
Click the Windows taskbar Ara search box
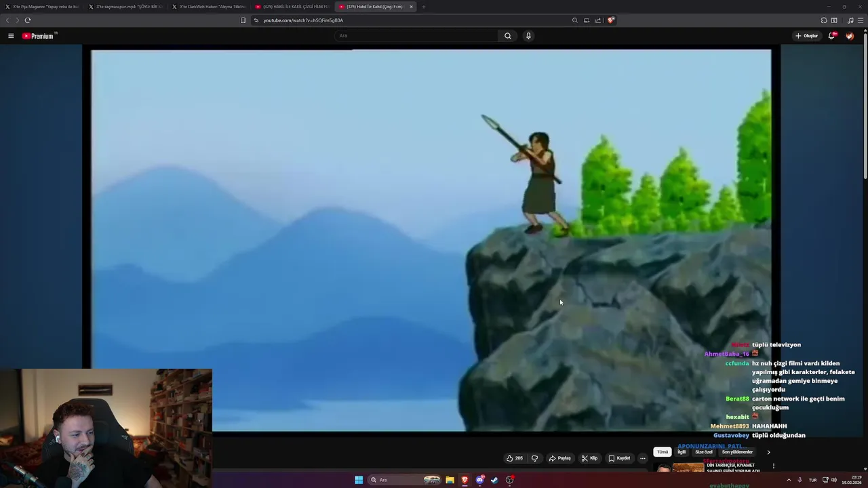coord(405,480)
